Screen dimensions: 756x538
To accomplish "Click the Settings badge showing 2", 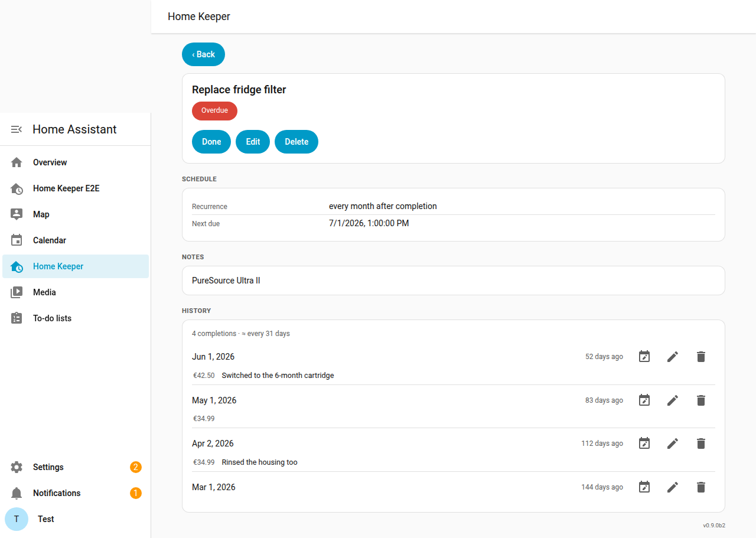I will [x=136, y=467].
